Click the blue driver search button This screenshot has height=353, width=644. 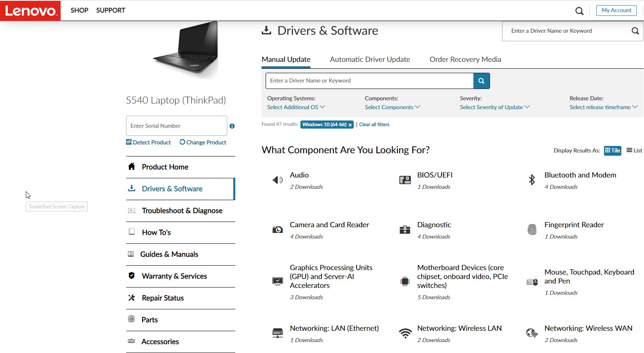coord(481,81)
